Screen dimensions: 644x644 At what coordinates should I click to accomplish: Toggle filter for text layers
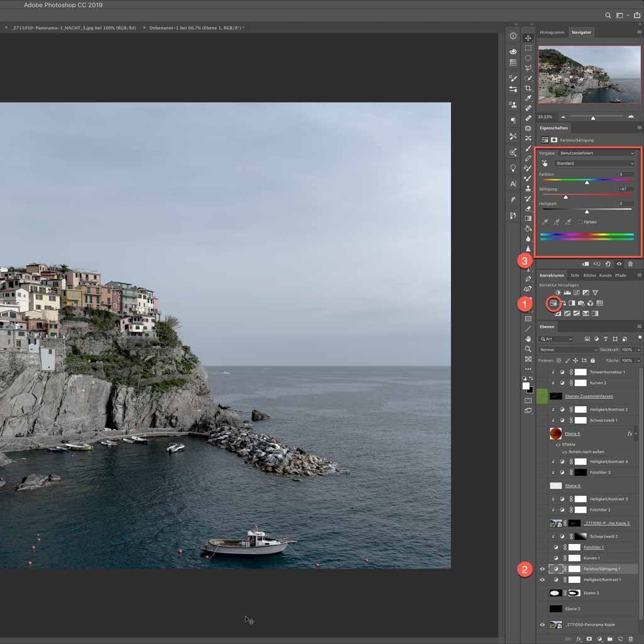[x=606, y=339]
